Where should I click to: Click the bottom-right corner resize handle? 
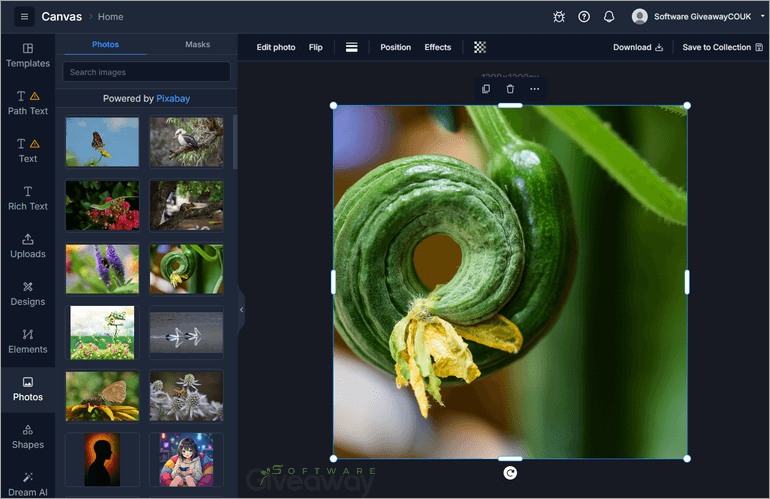[687, 459]
